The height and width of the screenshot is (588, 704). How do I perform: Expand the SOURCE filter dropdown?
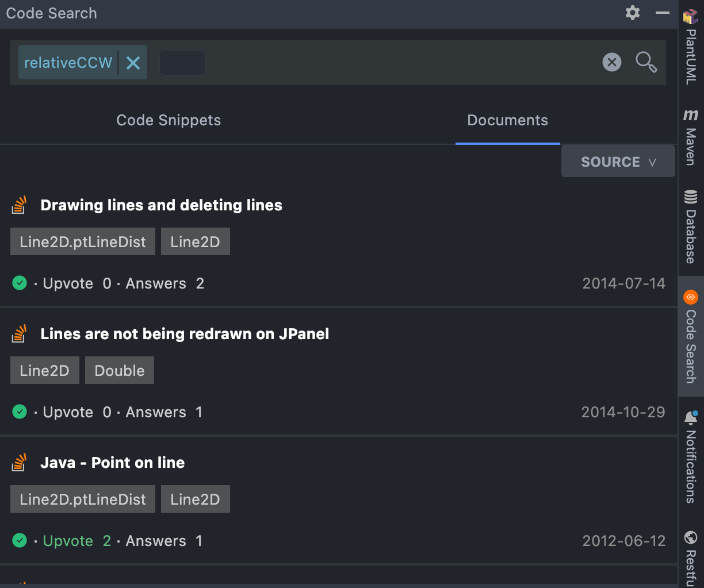pyautogui.click(x=618, y=162)
